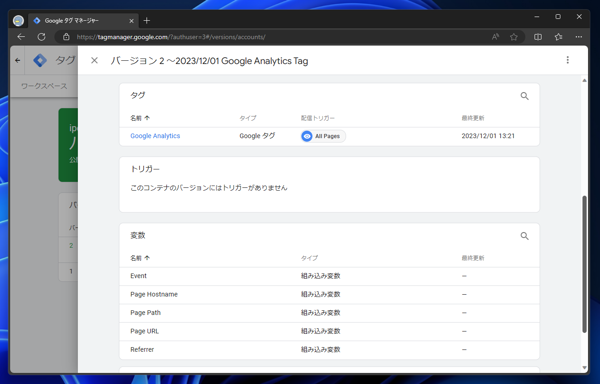
Task: Open a new browser tab
Action: tap(147, 21)
